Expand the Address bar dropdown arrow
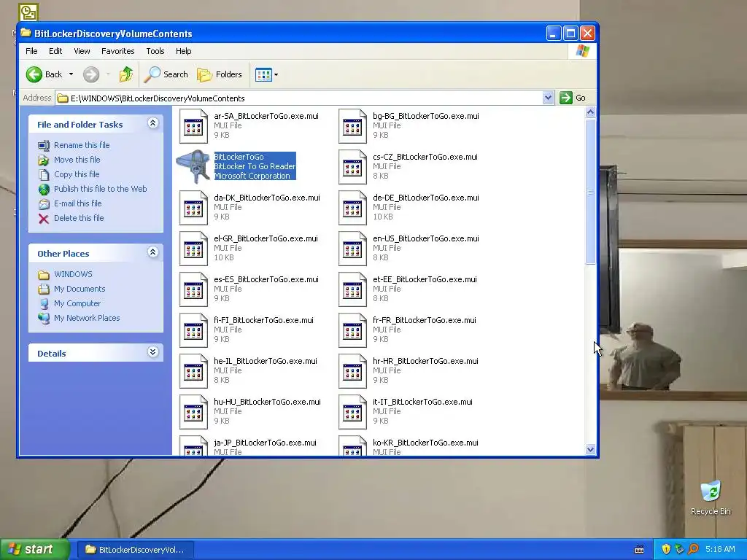The image size is (747, 560). pyautogui.click(x=548, y=98)
